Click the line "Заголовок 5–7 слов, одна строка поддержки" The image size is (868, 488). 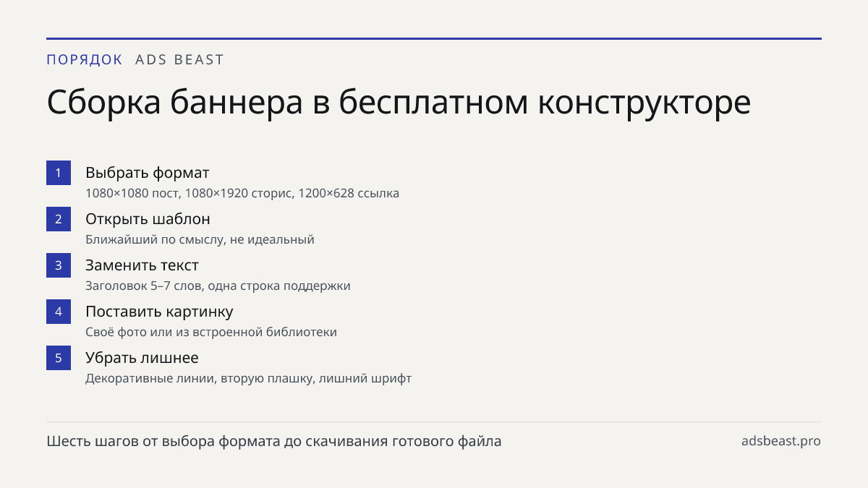pyautogui.click(x=218, y=286)
